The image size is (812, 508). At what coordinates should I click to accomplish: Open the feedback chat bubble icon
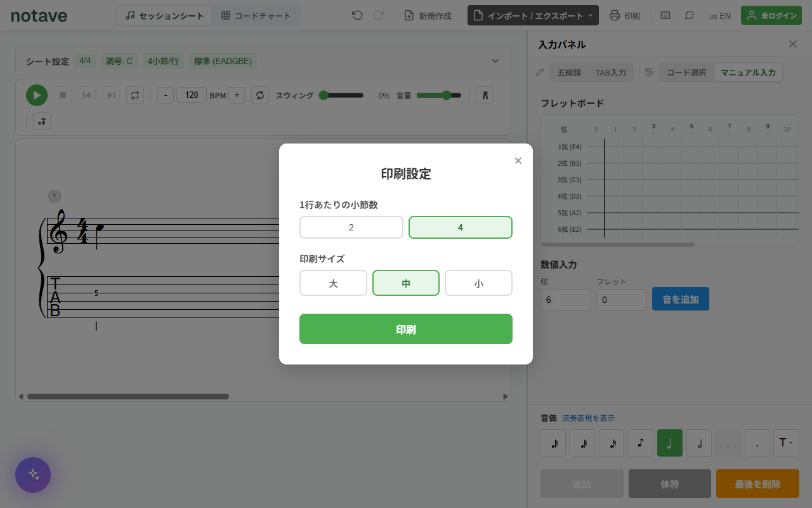690,15
